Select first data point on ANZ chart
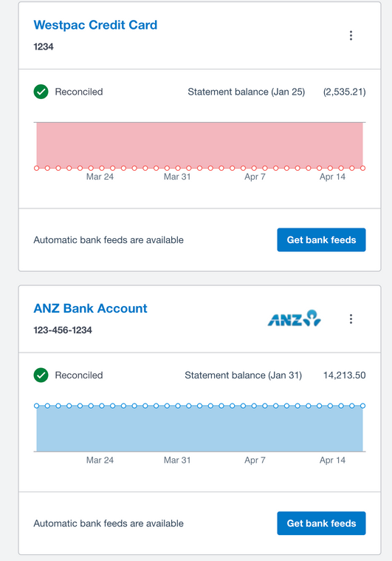This screenshot has width=392, height=561. coord(36,406)
